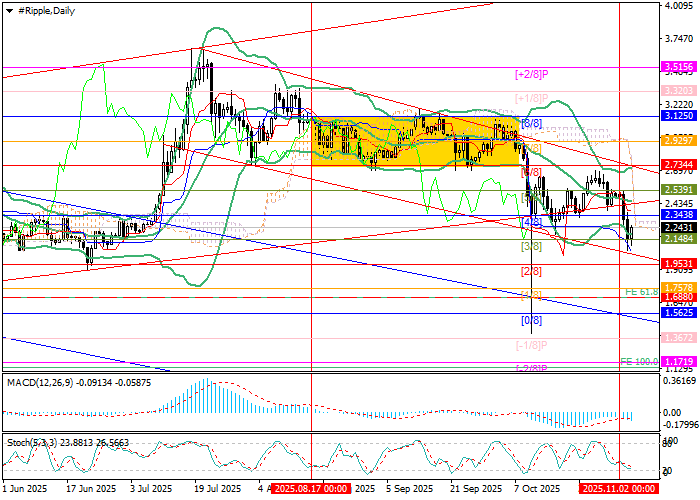The height and width of the screenshot is (500, 700).
Task: Click the FE 100.0 Fibonacci expansion label
Action: click(639, 361)
